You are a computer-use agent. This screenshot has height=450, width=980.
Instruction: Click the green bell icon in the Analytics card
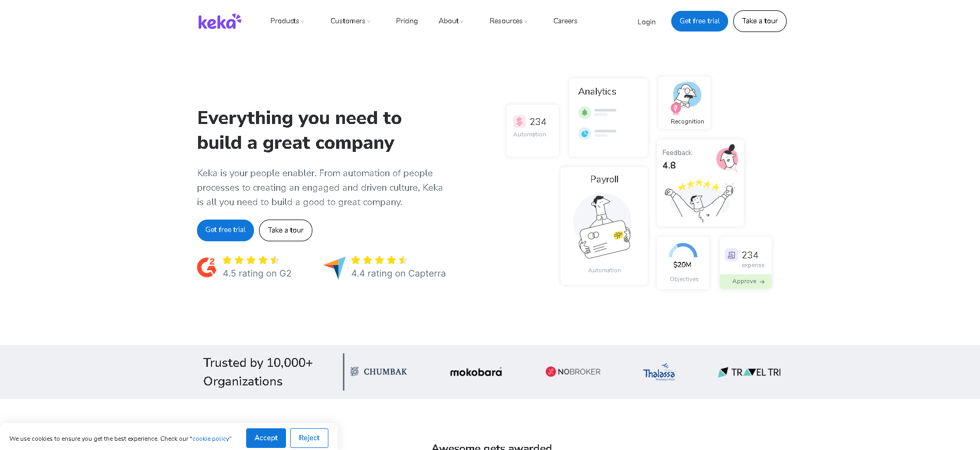[x=584, y=112]
